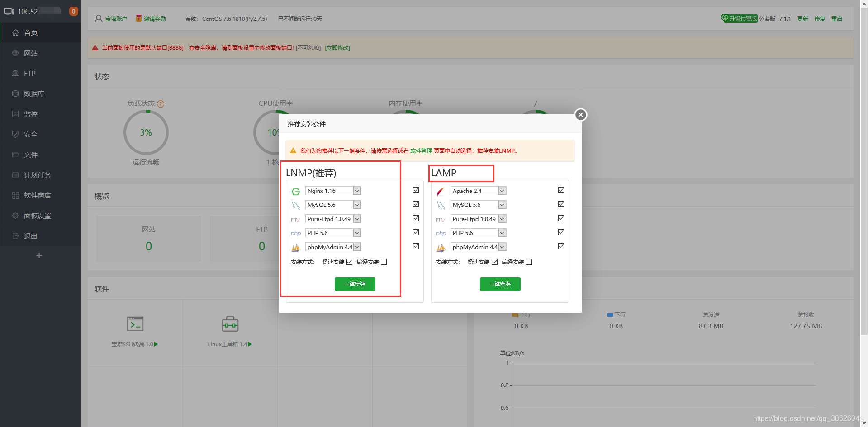Click the monitor icon beside 监控
868x427 pixels.
(x=15, y=114)
